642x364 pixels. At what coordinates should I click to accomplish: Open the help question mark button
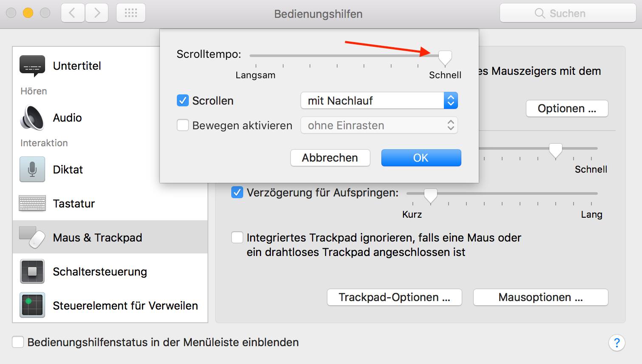point(616,342)
